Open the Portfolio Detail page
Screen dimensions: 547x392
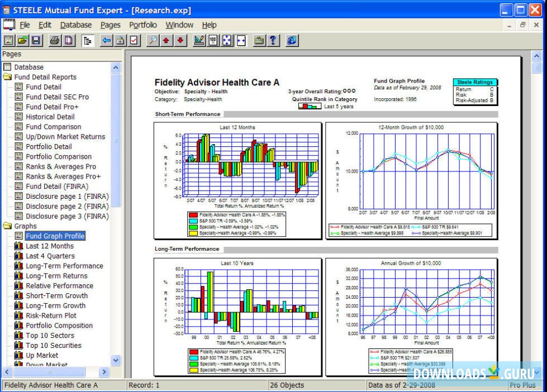[49, 146]
